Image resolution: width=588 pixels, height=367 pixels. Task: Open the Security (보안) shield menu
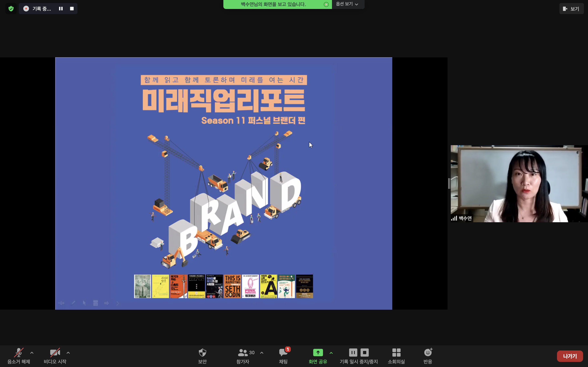coord(202,355)
